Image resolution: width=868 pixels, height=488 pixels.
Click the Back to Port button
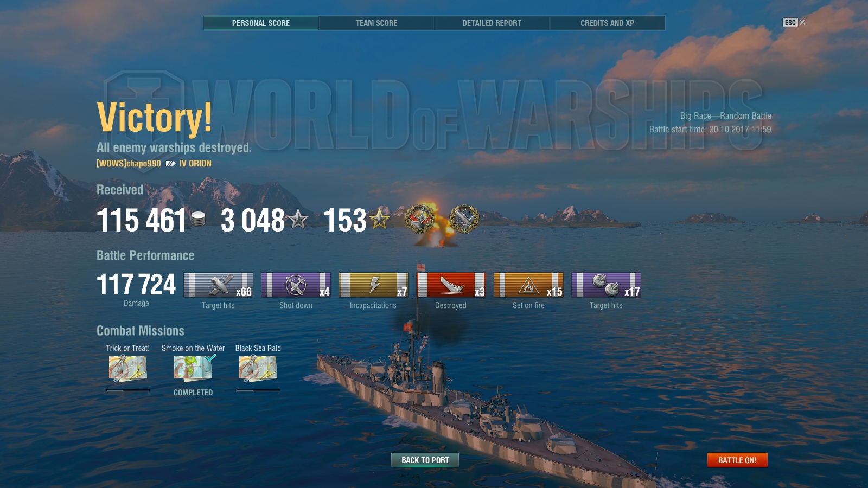(425, 460)
